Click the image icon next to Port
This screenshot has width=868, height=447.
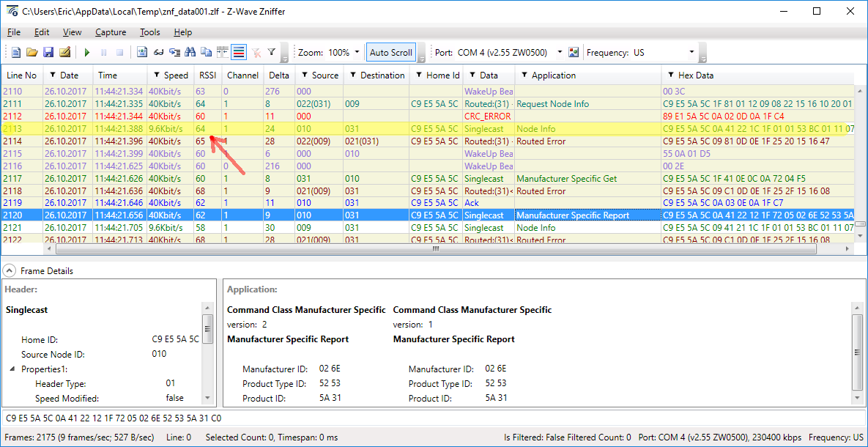pyautogui.click(x=574, y=53)
